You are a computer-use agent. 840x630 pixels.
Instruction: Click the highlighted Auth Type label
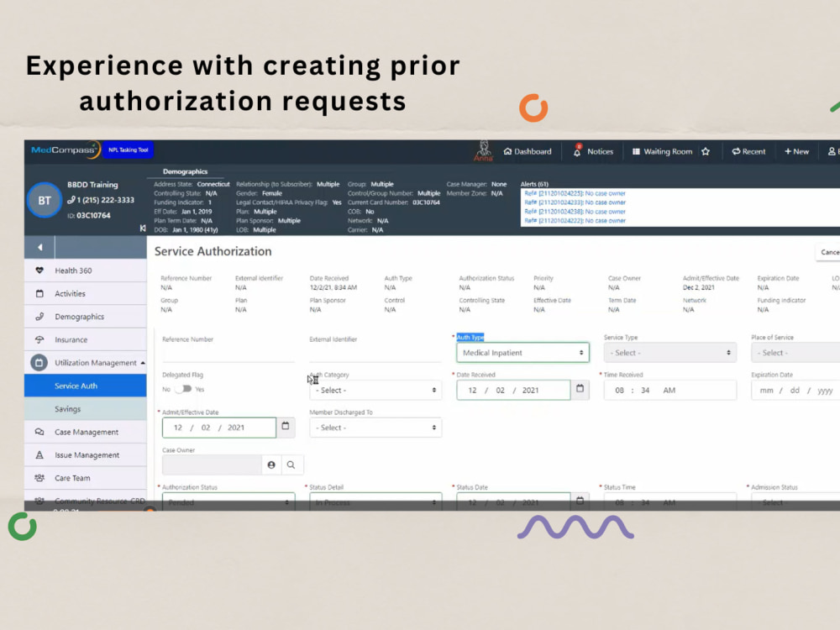[470, 337]
